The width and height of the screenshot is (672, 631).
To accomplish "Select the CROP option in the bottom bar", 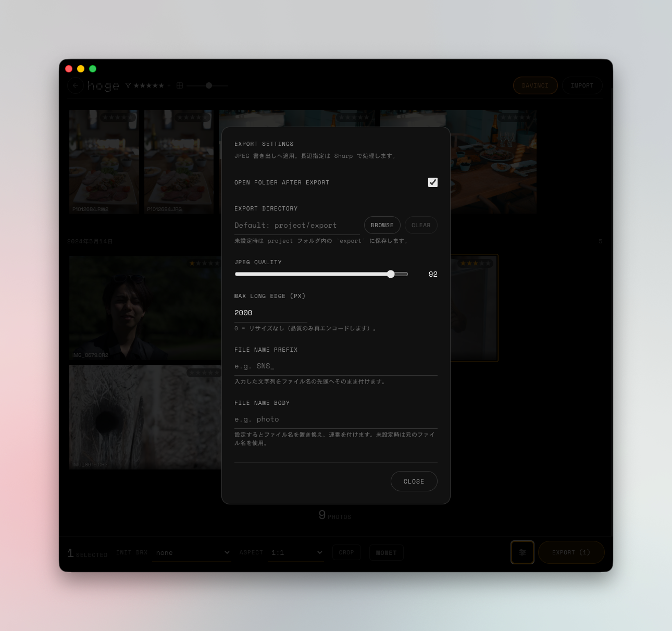I will [346, 552].
